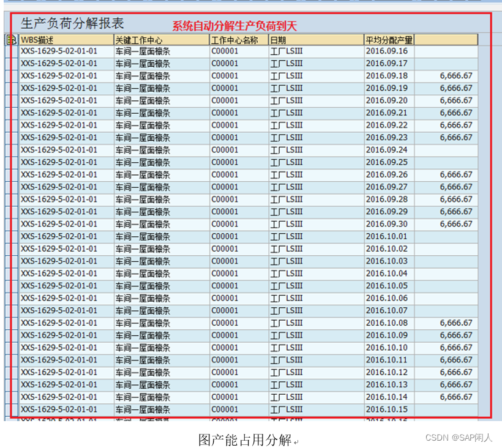
Task: Click the select-all icon in table corner
Action: 12,40
